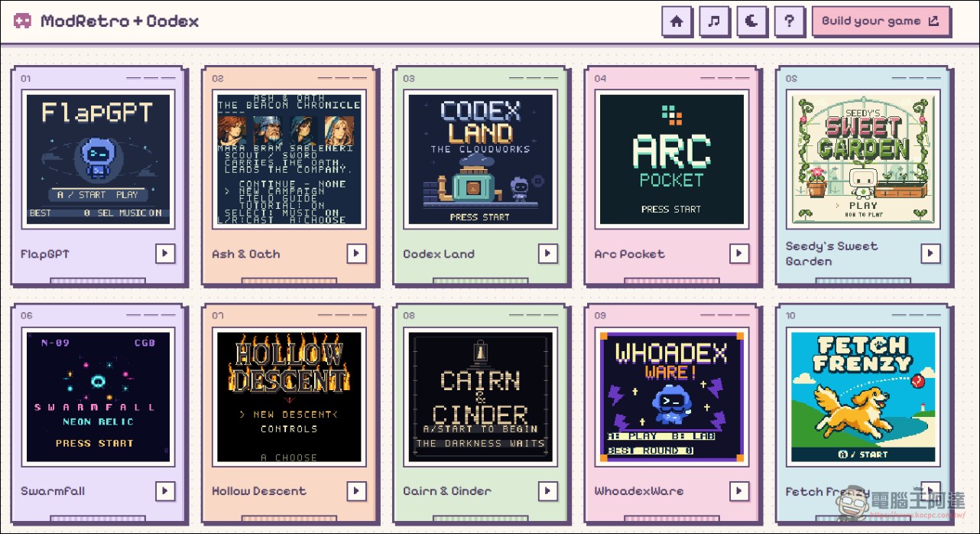
Task: Click card number 10 label
Action: (x=790, y=316)
